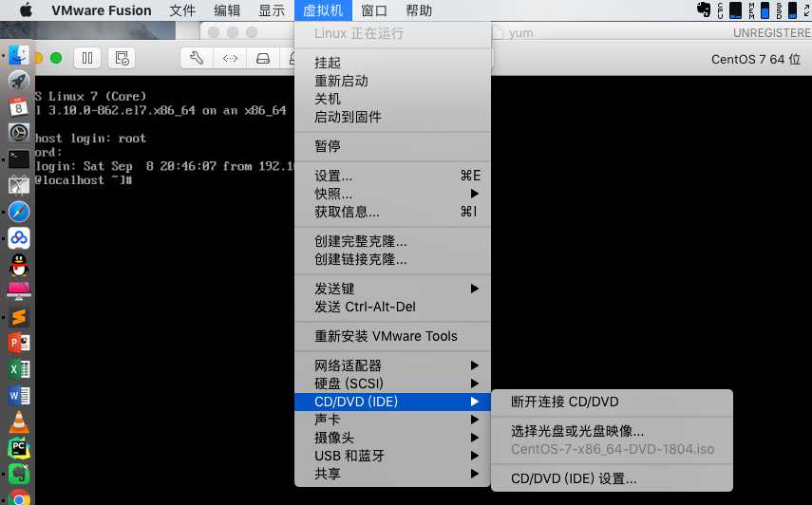Image resolution: width=812 pixels, height=505 pixels.
Task: Expand the 共享 submenu
Action: 392,474
